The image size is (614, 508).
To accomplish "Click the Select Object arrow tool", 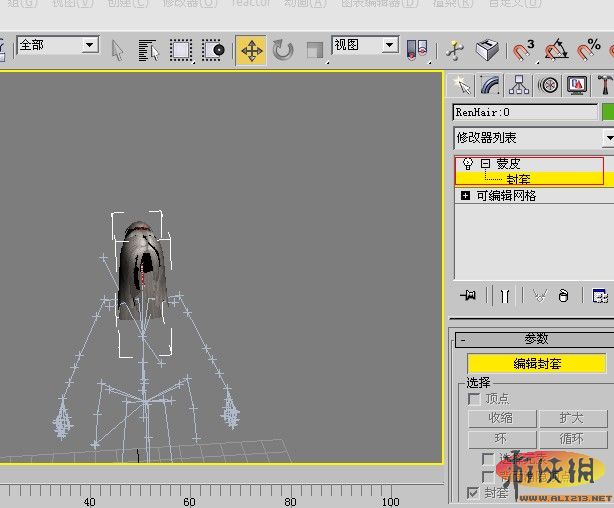I will (x=118, y=50).
